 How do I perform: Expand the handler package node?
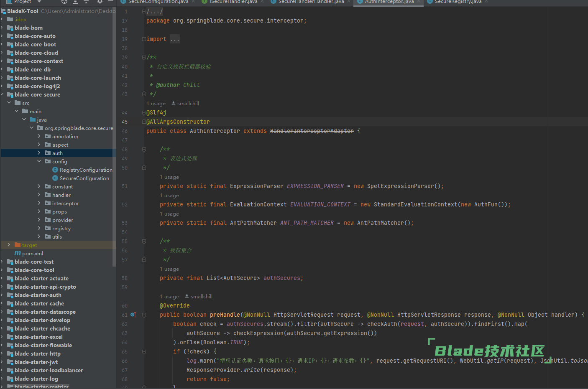point(39,195)
